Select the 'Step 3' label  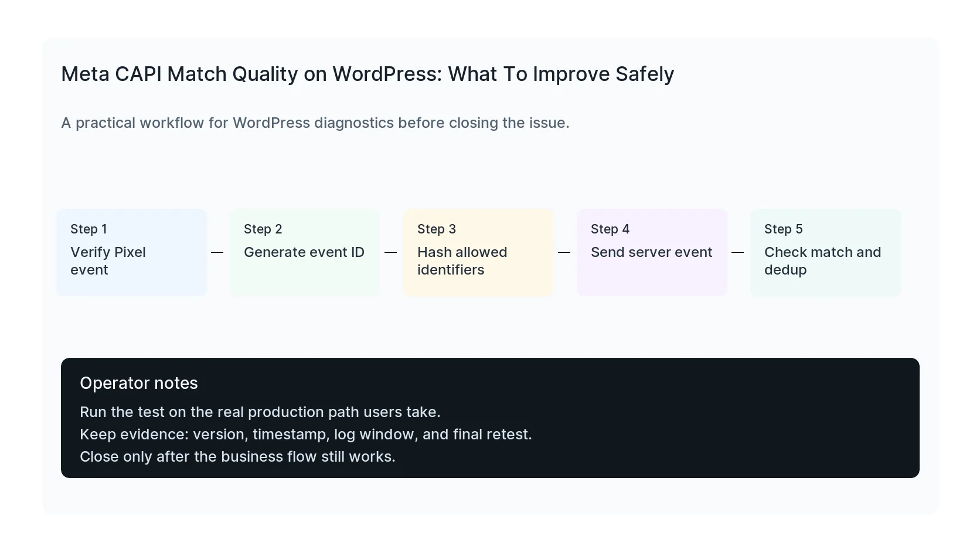(437, 229)
